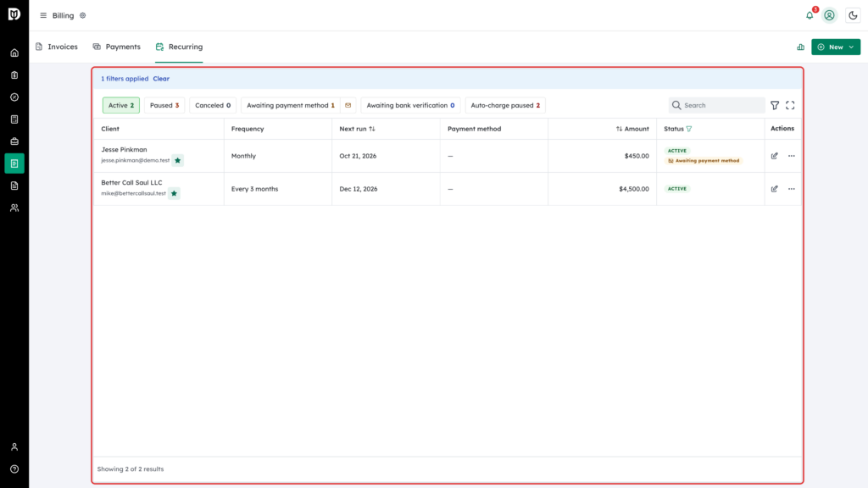This screenshot has width=868, height=488.
Task: Open the clipboard icon in sidebar
Action: (x=14, y=75)
